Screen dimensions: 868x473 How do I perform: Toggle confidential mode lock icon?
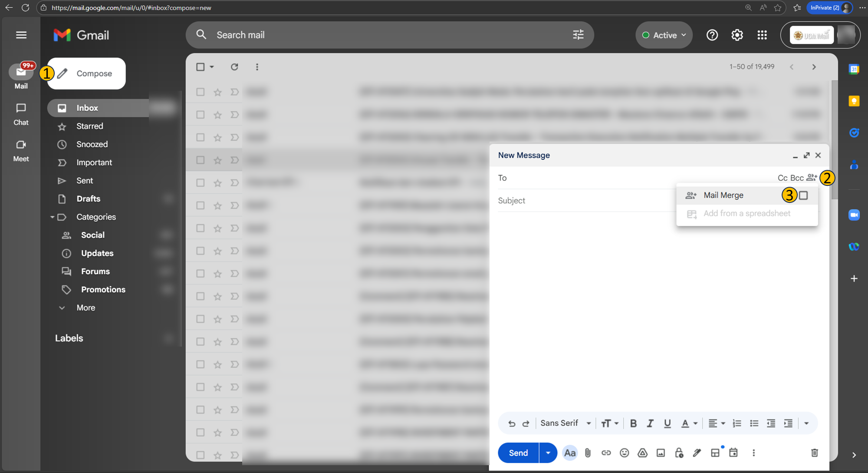tap(679, 453)
